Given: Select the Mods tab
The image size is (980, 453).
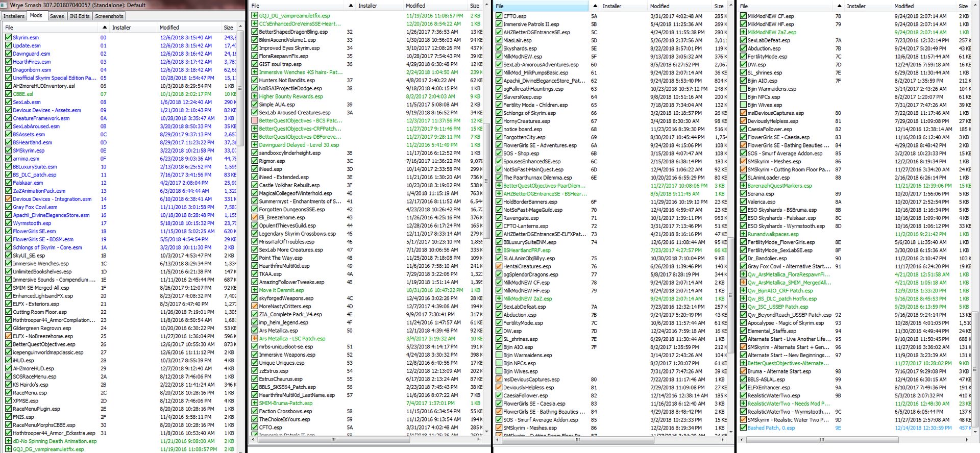Looking at the screenshot, I should 36,15.
